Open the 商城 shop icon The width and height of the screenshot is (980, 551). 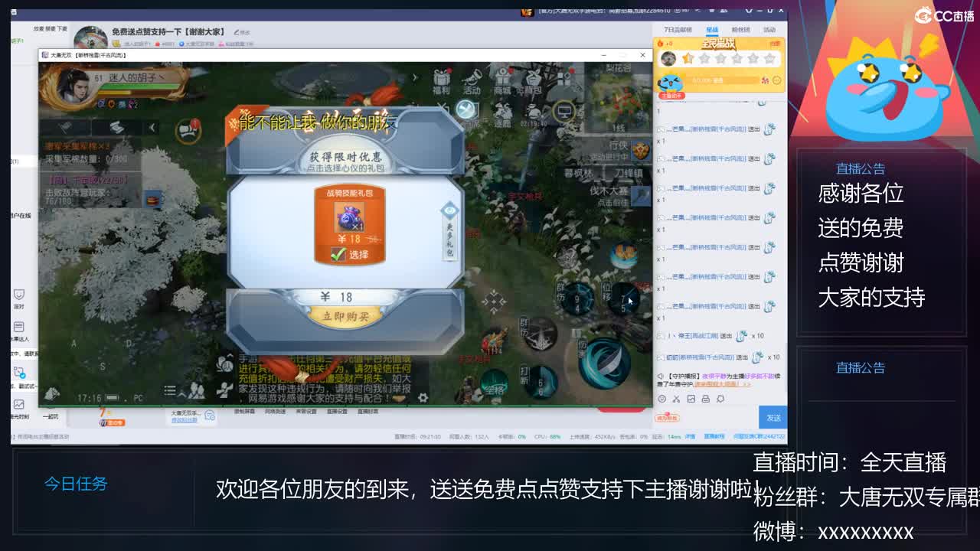pyautogui.click(x=502, y=81)
